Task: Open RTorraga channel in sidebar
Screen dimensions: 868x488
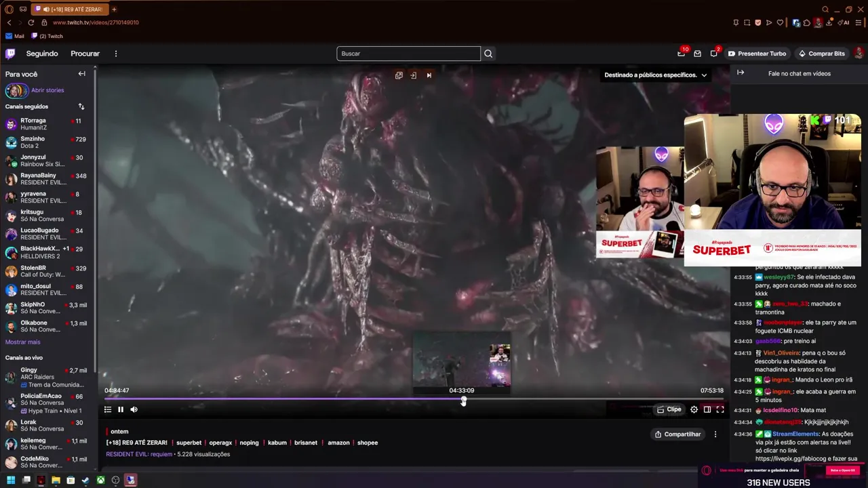Action: [47, 124]
